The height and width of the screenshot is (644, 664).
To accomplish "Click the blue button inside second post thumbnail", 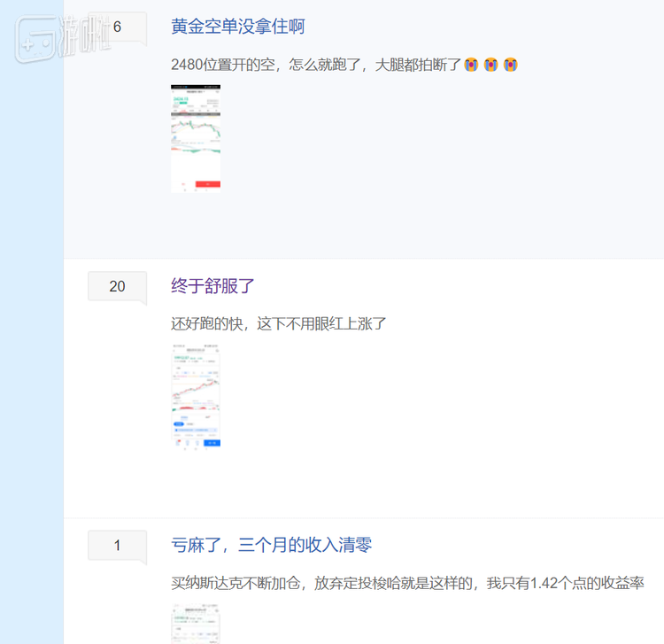I will click(x=212, y=442).
